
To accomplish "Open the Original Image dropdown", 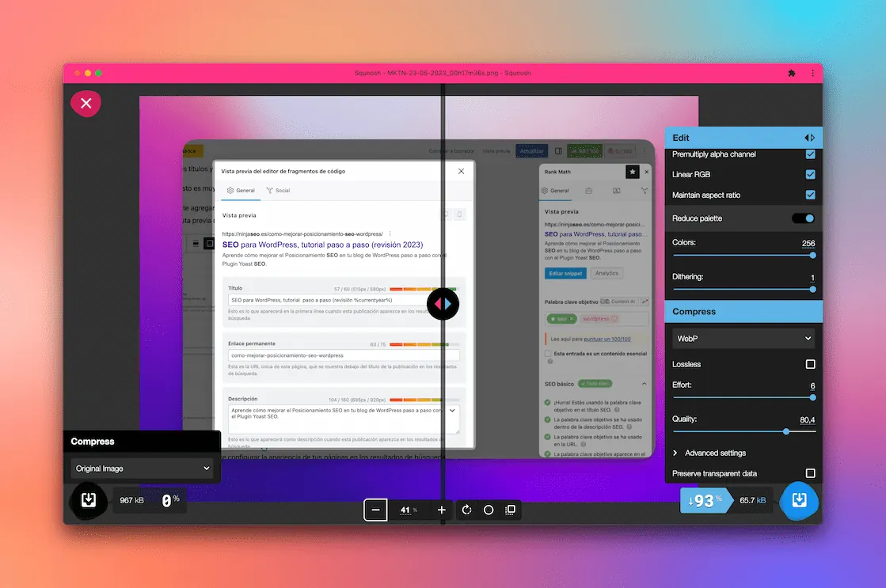I will (x=142, y=469).
